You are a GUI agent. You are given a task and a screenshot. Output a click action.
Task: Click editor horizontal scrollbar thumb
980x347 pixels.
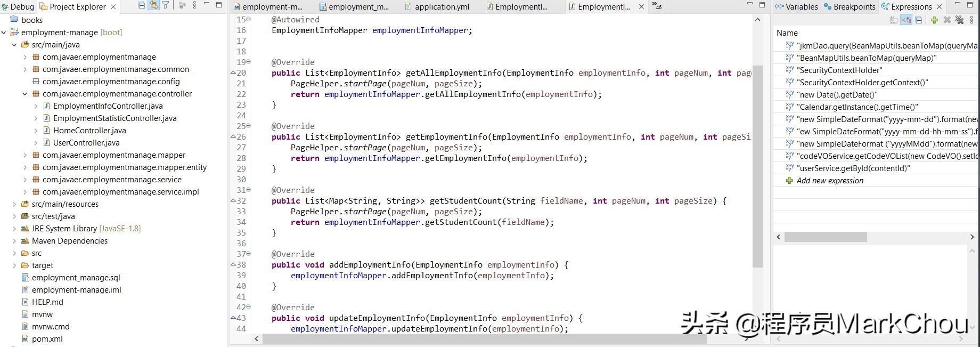485,339
